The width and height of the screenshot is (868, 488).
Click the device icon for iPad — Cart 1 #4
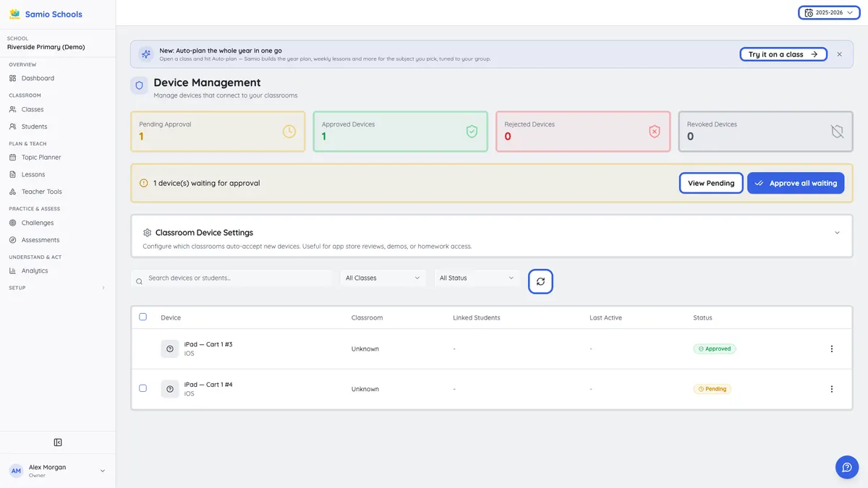(170, 389)
